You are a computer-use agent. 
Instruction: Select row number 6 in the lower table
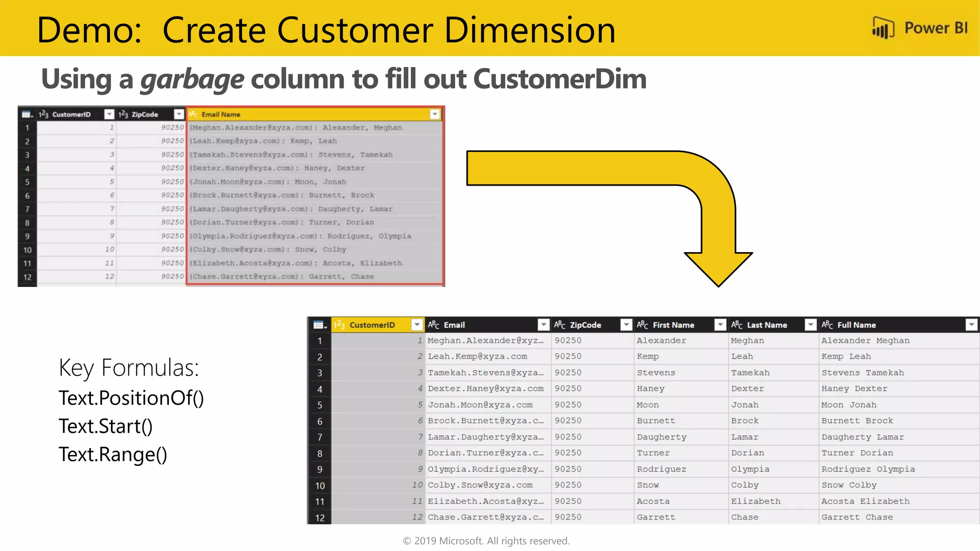point(320,421)
